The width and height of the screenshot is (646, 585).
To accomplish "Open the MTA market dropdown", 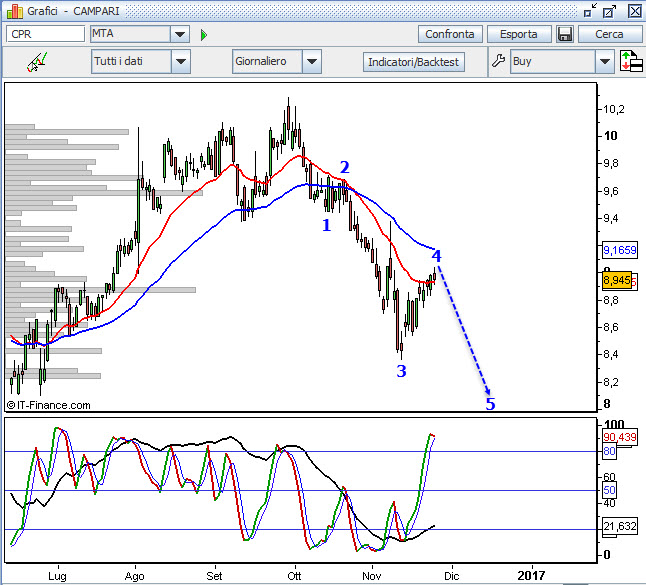I will tap(140, 34).
